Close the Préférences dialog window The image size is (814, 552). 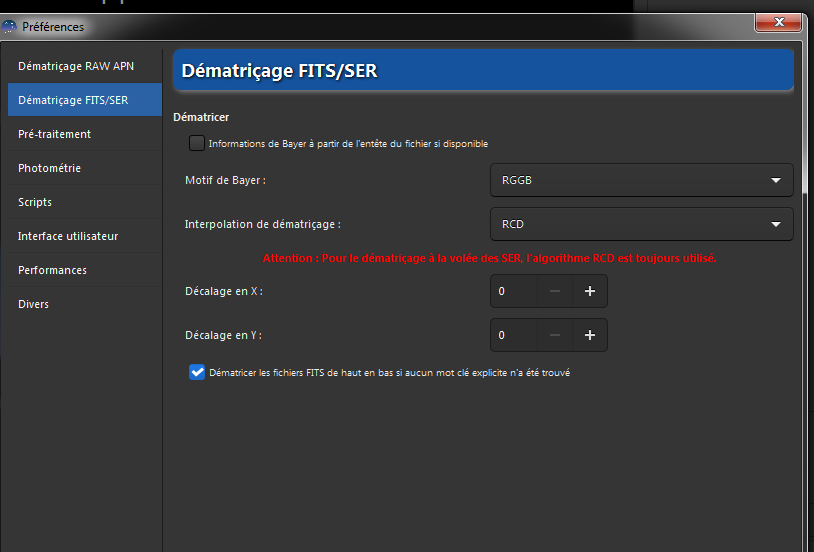[x=778, y=22]
